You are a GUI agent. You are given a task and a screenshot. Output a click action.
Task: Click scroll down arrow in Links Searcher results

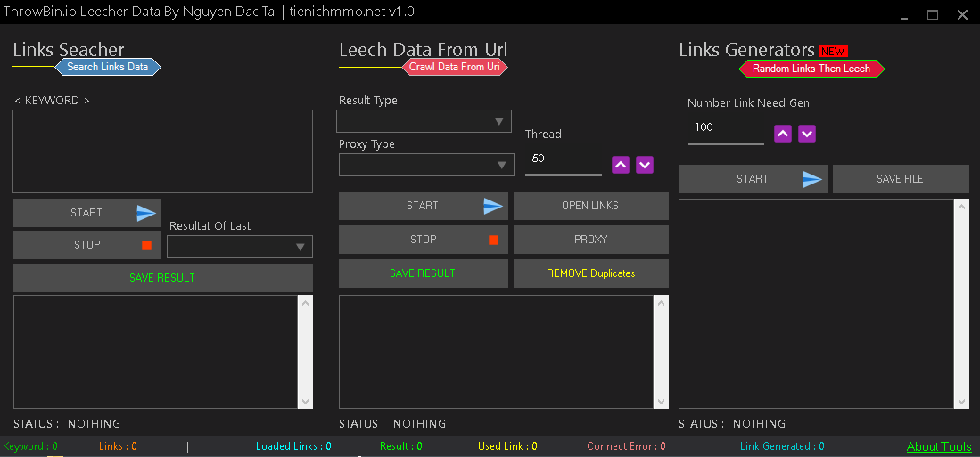[306, 402]
